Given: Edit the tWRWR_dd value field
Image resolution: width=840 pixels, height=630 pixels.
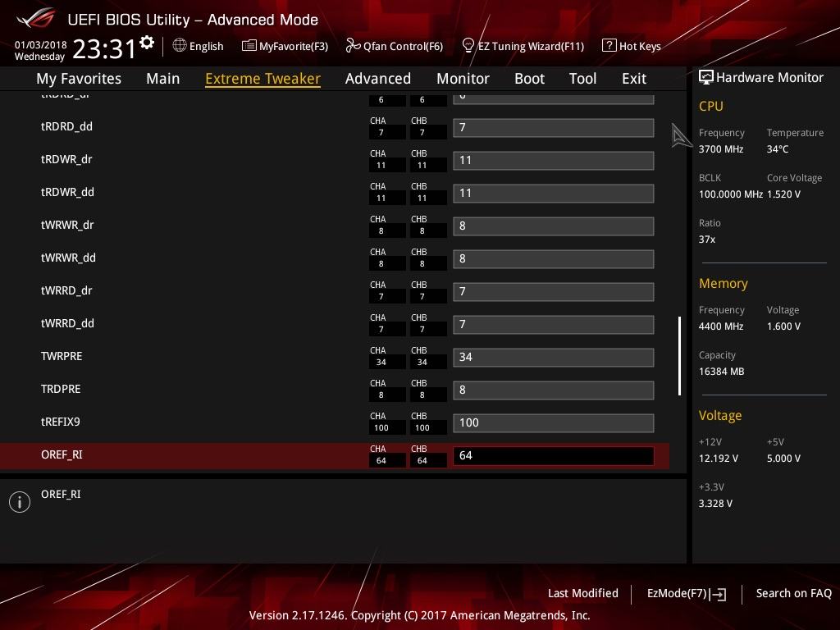Looking at the screenshot, I should click(x=554, y=258).
